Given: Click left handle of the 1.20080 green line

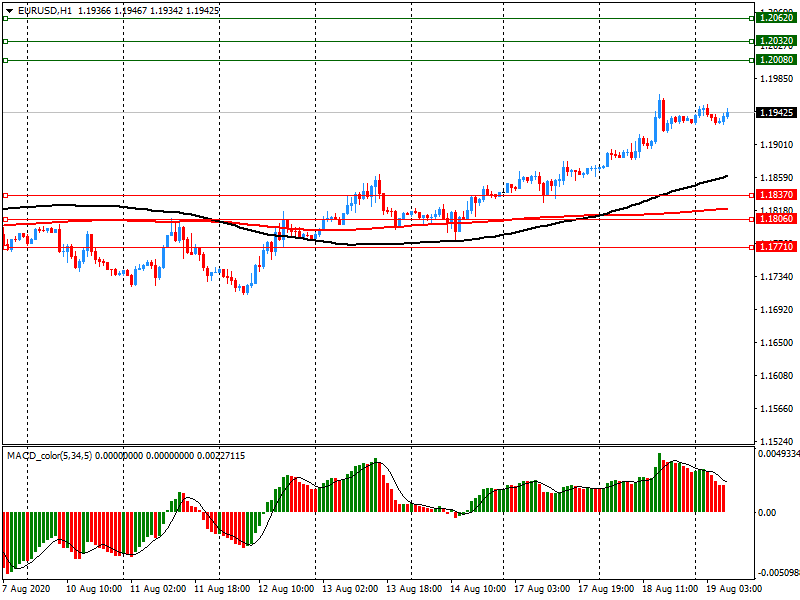Looking at the screenshot, I should click(x=5, y=60).
